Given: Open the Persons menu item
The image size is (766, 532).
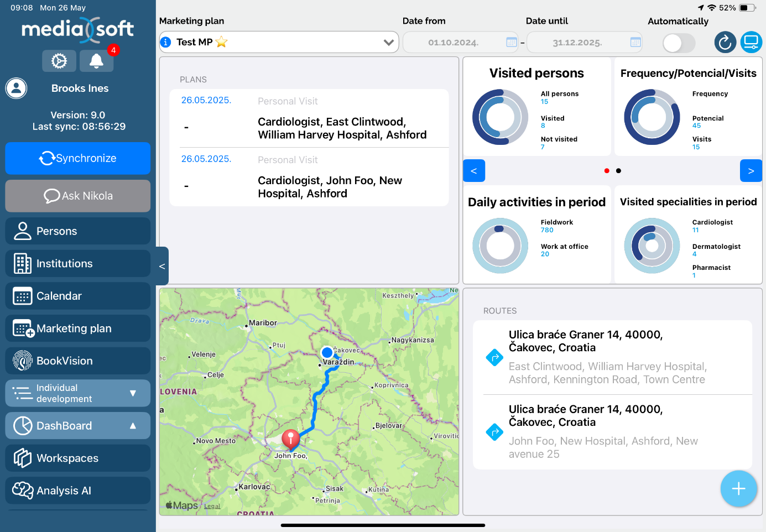Looking at the screenshot, I should click(x=78, y=231).
